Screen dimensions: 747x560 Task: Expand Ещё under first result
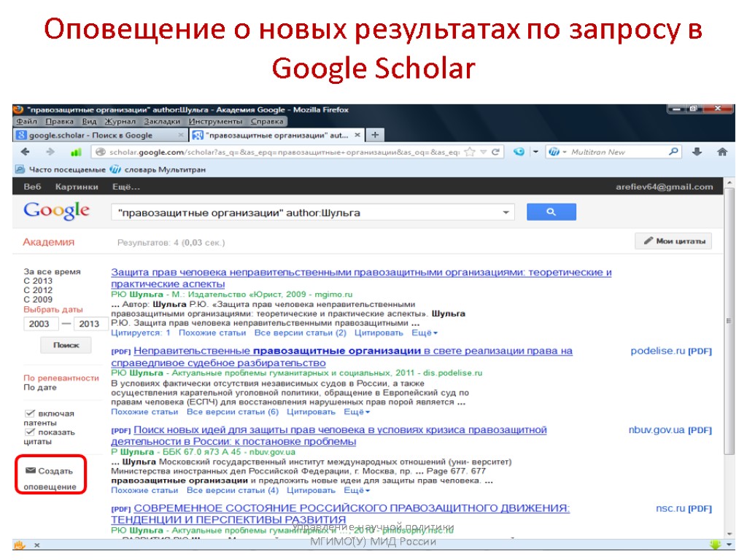(x=425, y=332)
